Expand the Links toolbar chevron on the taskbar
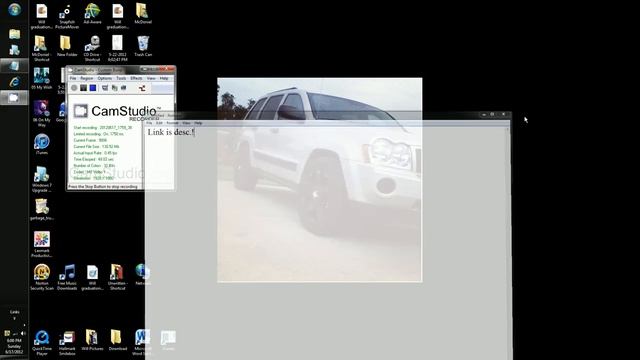Image resolution: width=640 pixels, height=360 pixels. pos(14,318)
